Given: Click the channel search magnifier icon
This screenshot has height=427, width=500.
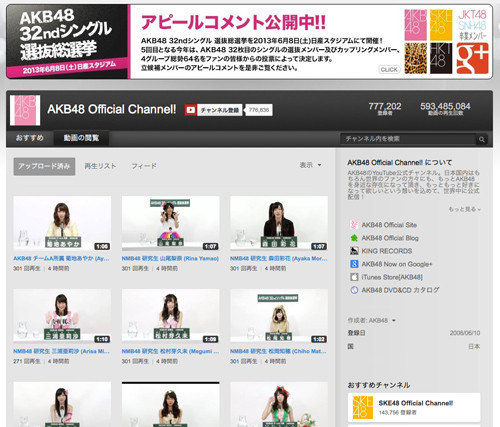Looking at the screenshot, I should click(x=482, y=139).
